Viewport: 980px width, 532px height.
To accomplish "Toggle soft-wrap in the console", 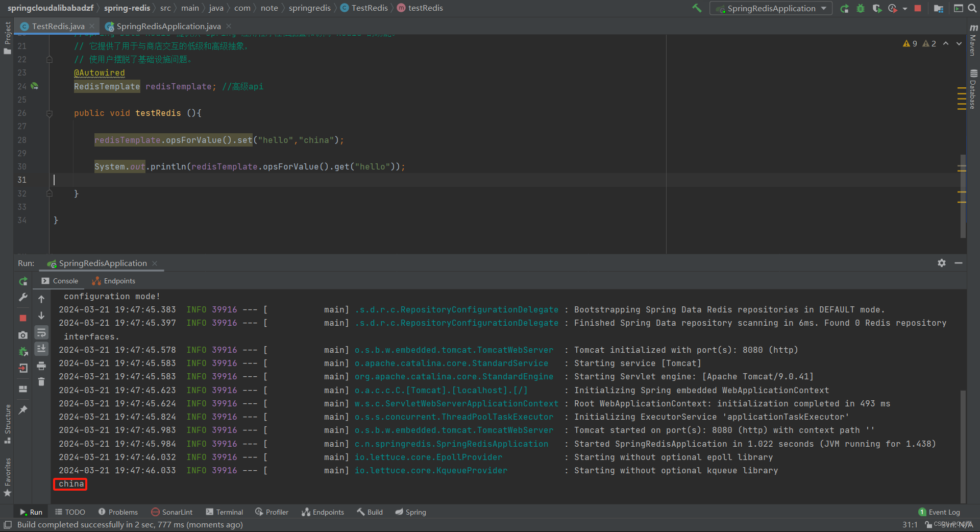I will click(x=41, y=332).
